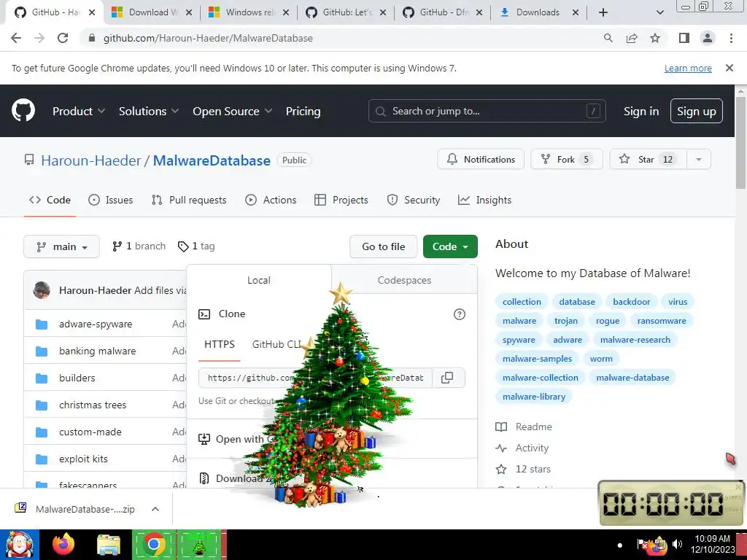This screenshot has width=747, height=560.
Task: Reload the current page
Action: tap(63, 38)
